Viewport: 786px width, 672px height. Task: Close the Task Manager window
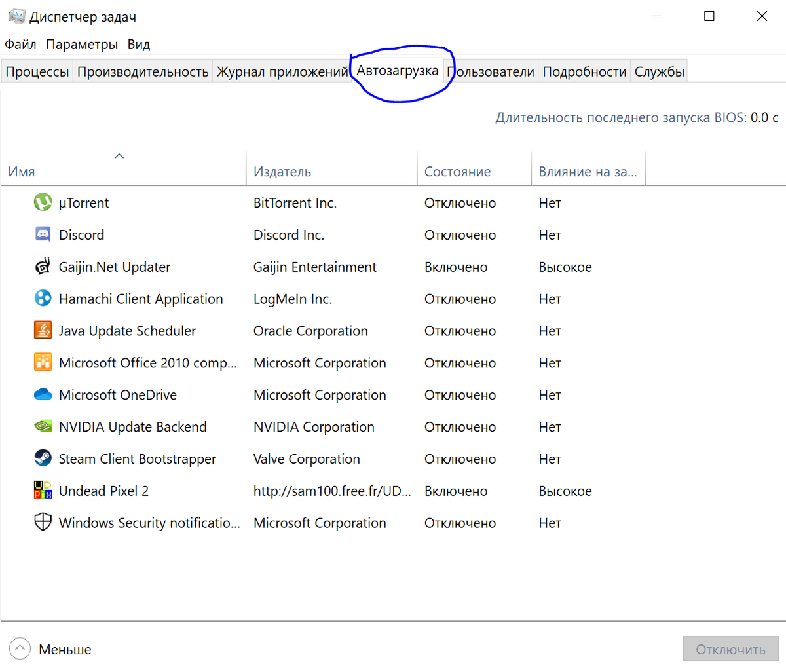click(x=762, y=16)
